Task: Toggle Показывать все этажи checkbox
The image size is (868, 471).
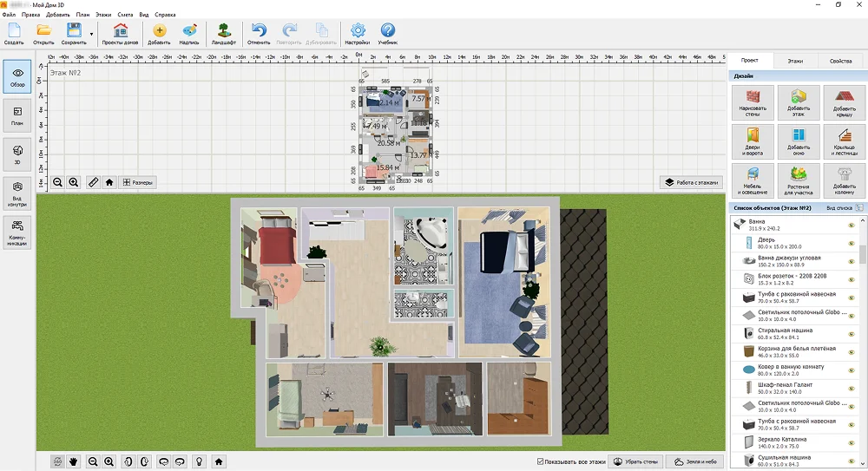Action: point(541,461)
